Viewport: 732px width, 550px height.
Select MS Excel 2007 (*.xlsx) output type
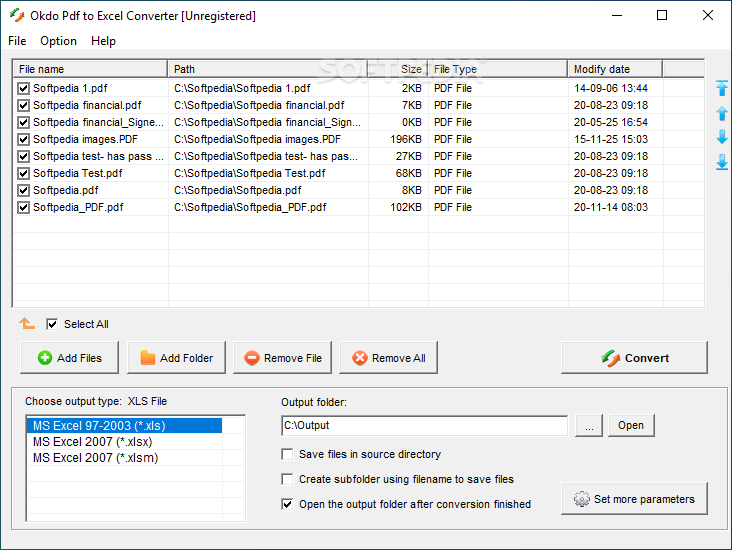[x=124, y=442]
